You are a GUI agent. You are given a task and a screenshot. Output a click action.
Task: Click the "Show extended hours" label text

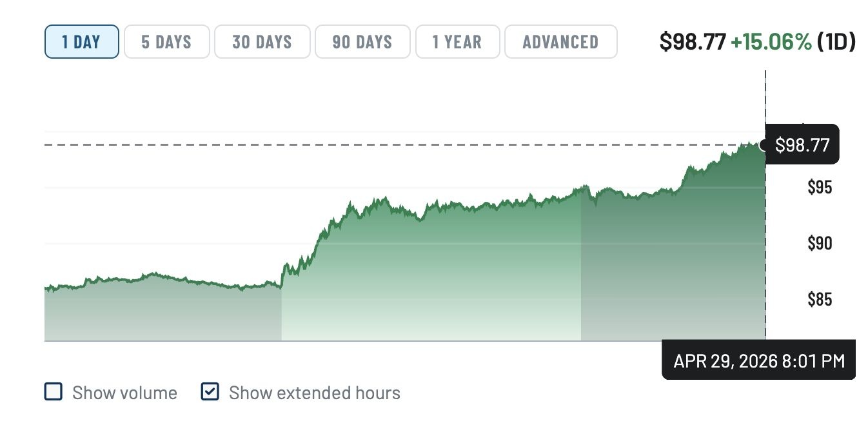(x=315, y=393)
